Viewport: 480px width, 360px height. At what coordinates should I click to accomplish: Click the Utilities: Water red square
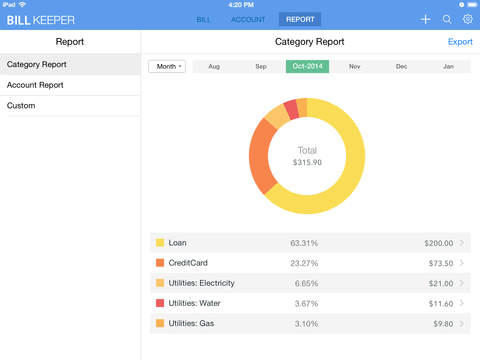(160, 303)
